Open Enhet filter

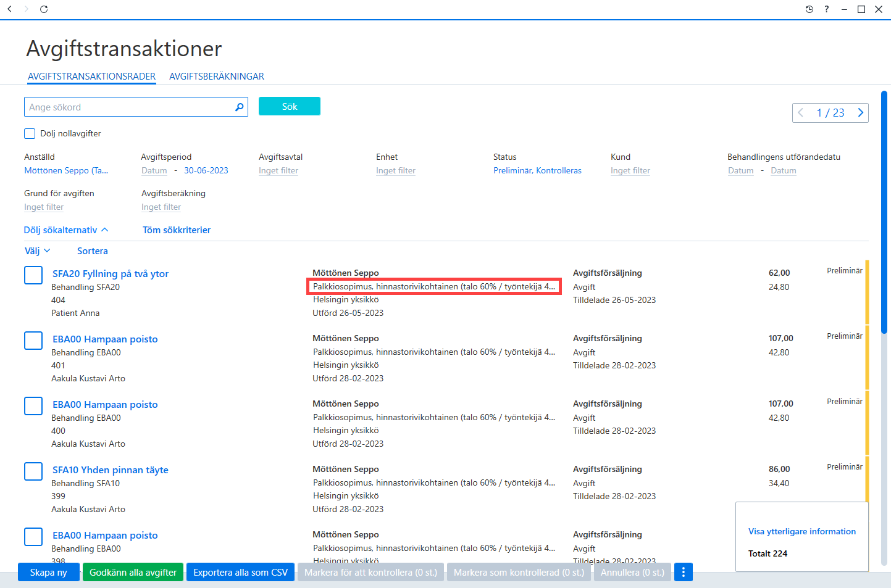tap(396, 170)
